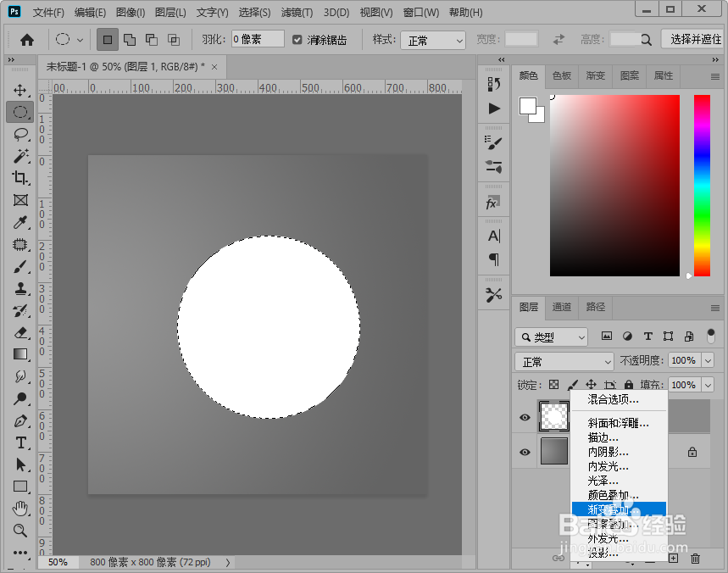Screen dimensions: 728x573
Task: Toggle layer filtering switch on or off
Action: point(711,337)
